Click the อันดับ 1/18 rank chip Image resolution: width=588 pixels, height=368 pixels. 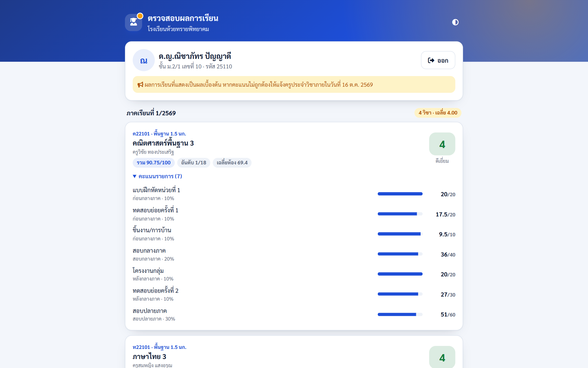194,163
